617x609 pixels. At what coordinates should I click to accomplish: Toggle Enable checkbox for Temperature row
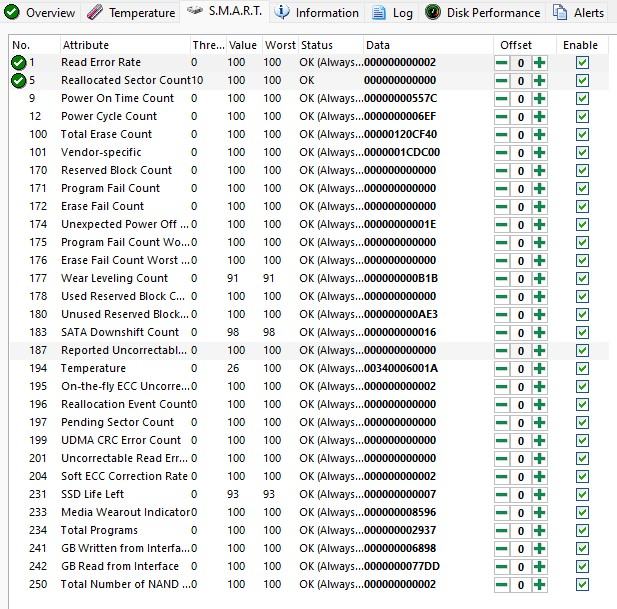click(x=582, y=369)
